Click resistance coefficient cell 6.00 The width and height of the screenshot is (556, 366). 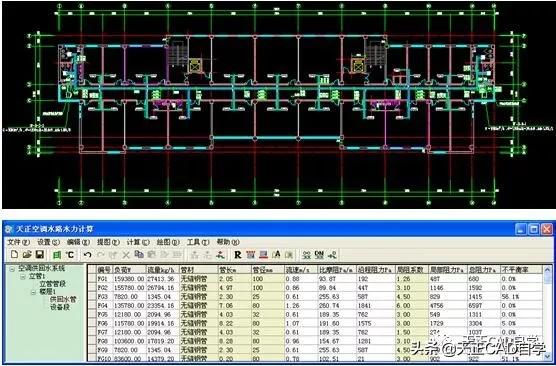coord(411,305)
